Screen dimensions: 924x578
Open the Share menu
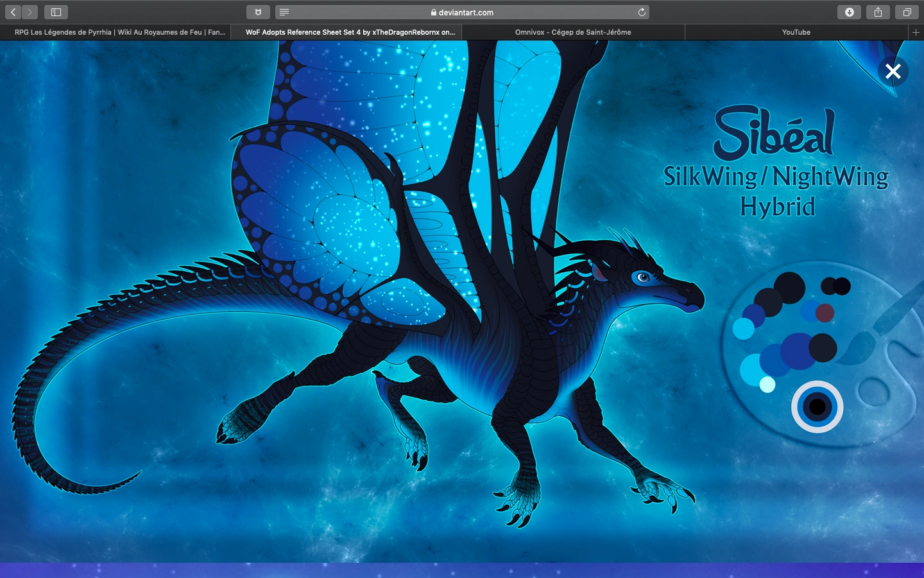(x=878, y=12)
